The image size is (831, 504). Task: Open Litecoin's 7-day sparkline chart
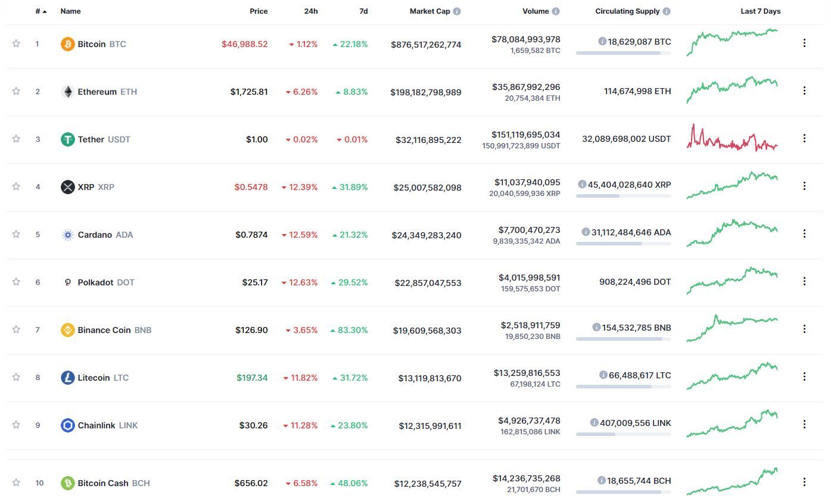(x=732, y=376)
